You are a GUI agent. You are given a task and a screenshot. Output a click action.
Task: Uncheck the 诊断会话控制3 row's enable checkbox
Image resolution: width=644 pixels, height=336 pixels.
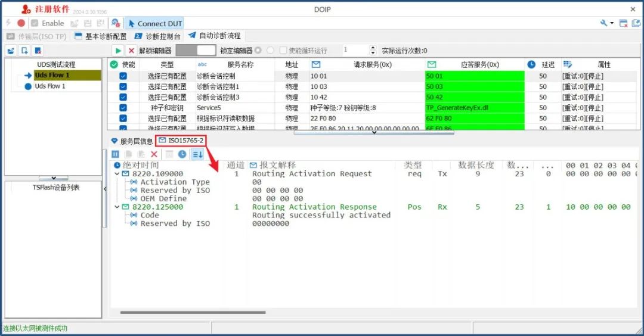[123, 97]
